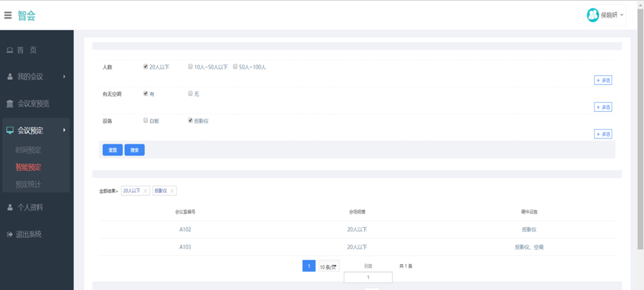Remove the 投影仪 filter tag
Viewport: 644px width, 290px height.
172,191
